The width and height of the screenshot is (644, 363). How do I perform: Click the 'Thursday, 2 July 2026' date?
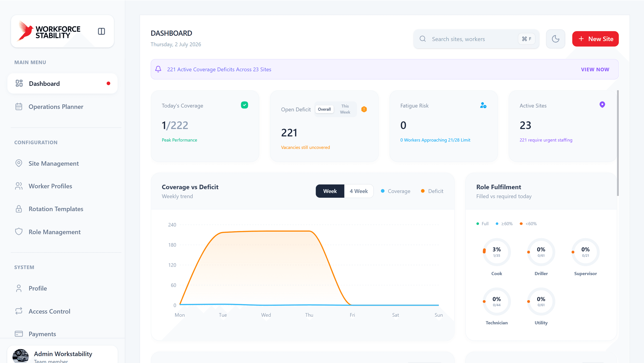(x=176, y=44)
